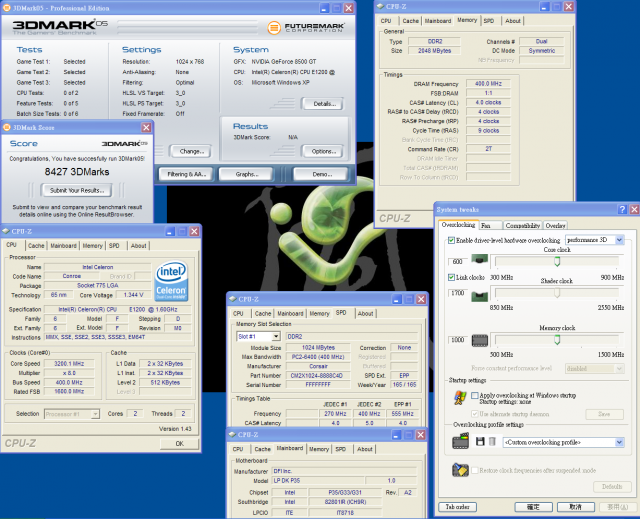640x519 pixels.
Task: Click the help question mark in System tweaks
Action: [x=622, y=209]
